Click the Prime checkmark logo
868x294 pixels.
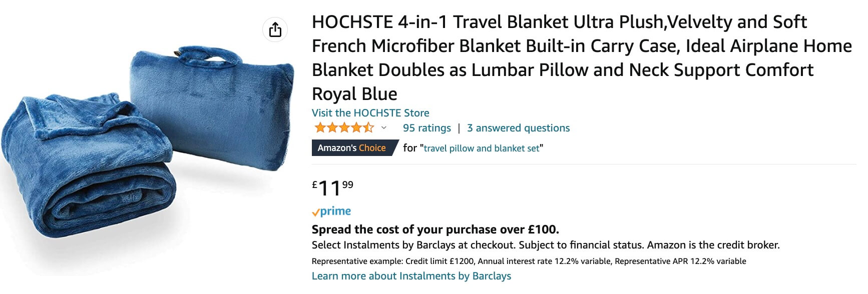click(331, 211)
